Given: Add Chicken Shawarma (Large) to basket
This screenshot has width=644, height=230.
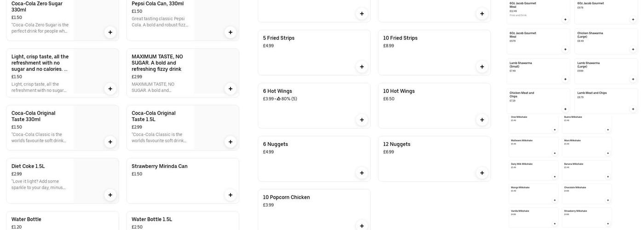Looking at the screenshot, I should point(633,49).
